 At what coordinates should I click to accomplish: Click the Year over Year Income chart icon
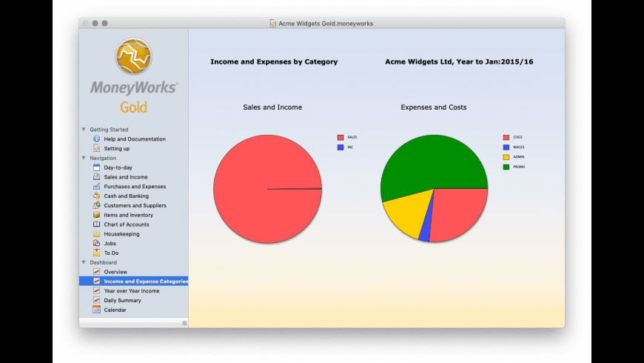click(96, 290)
